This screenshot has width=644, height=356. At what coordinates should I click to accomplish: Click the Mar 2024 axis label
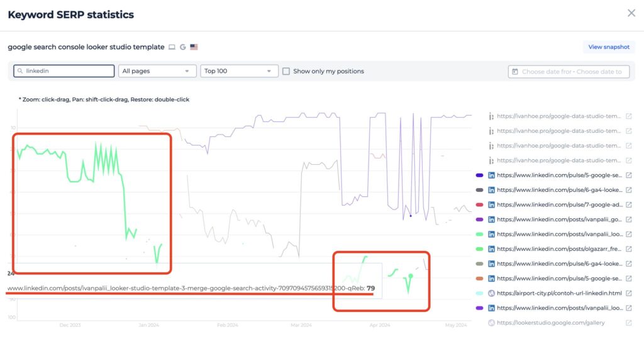point(301,325)
